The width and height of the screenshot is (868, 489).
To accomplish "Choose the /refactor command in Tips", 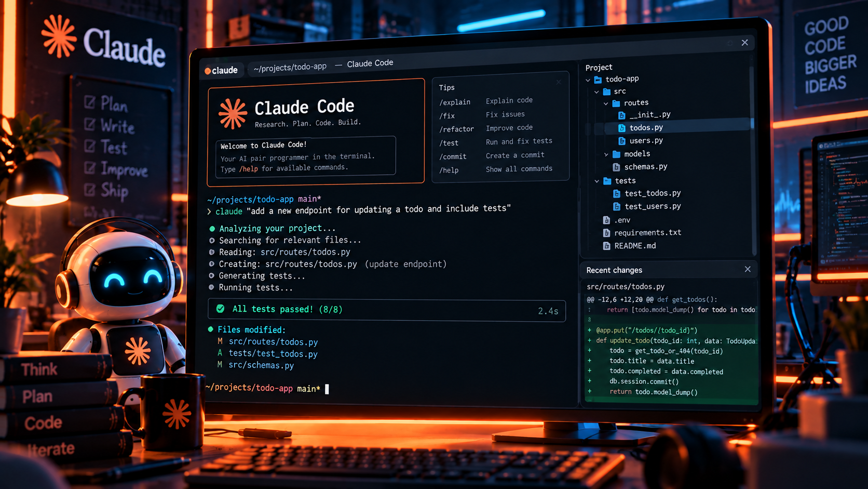I will click(x=456, y=129).
